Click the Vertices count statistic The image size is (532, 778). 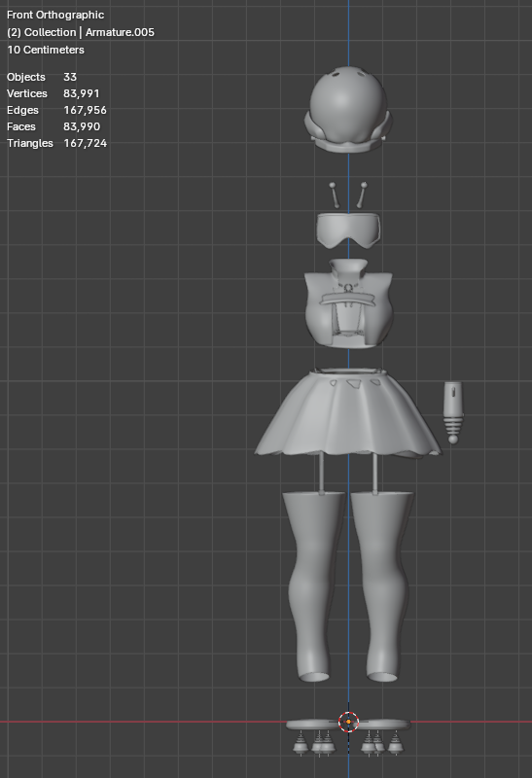[x=53, y=93]
